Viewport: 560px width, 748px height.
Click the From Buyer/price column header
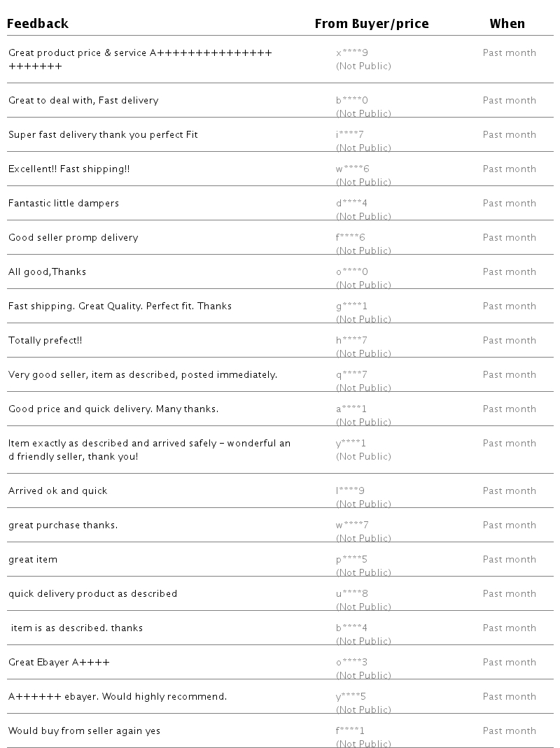(371, 24)
